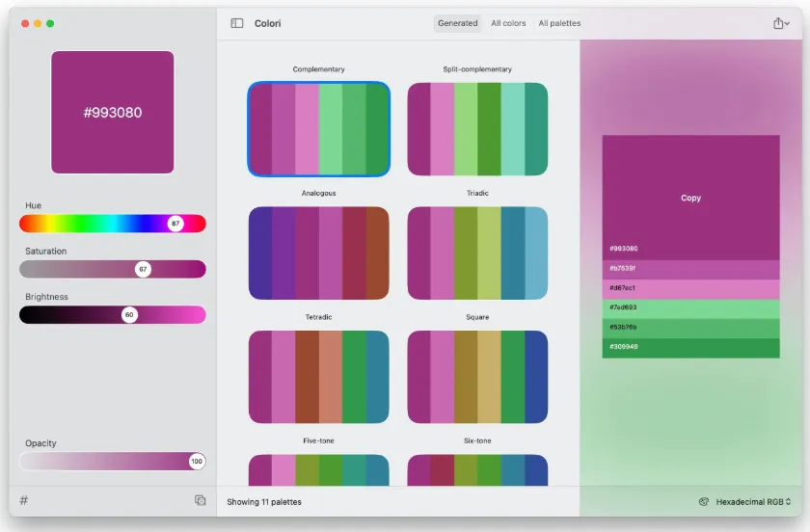Open the Hexadecimal RGB format dropdown
810x532 pixels.
753,501
